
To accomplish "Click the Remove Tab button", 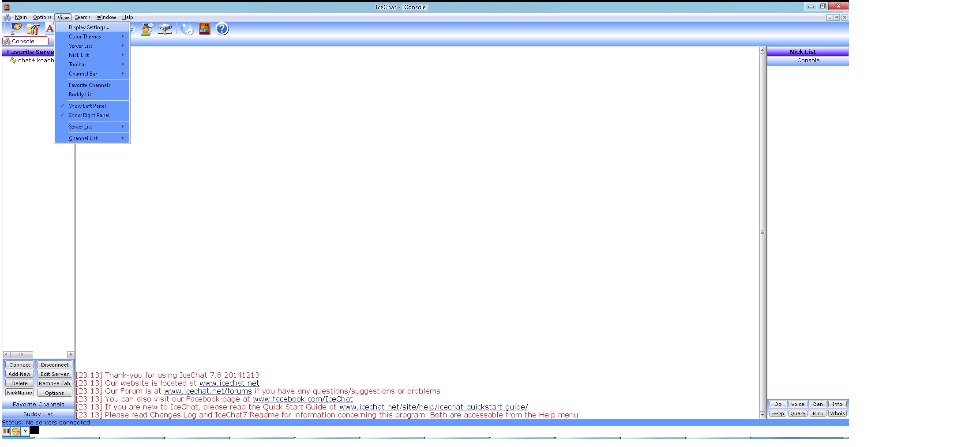I will (x=55, y=383).
